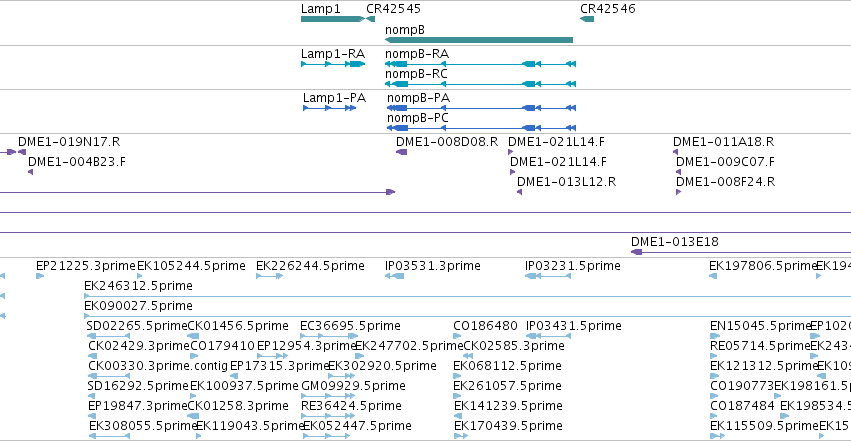Select the EK197806.5prime EST
This screenshot has height=441, width=851.
click(713, 276)
